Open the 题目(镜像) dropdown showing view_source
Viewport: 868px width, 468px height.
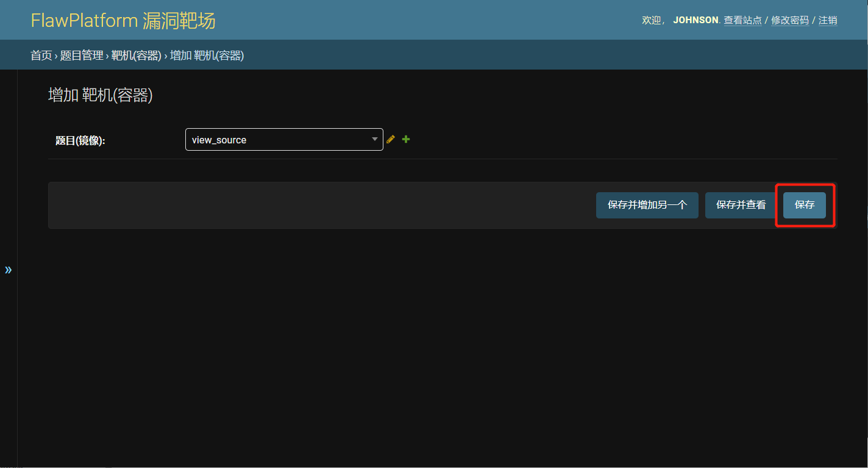pyautogui.click(x=284, y=140)
